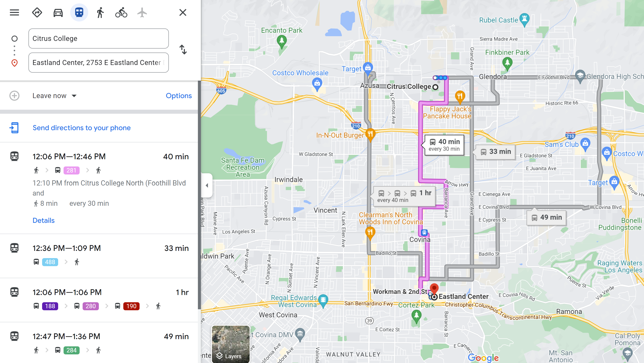
Task: Expand the Details link for first route
Action: [43, 220]
